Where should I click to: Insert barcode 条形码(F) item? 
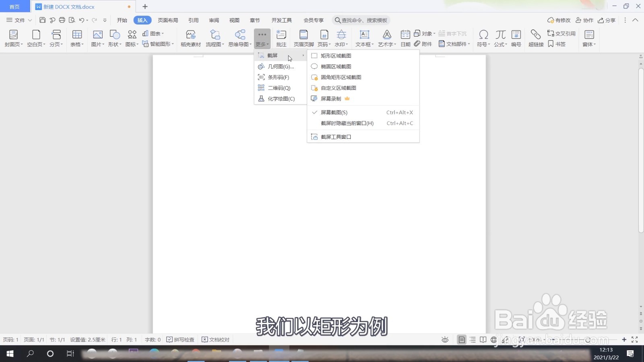coord(281,77)
